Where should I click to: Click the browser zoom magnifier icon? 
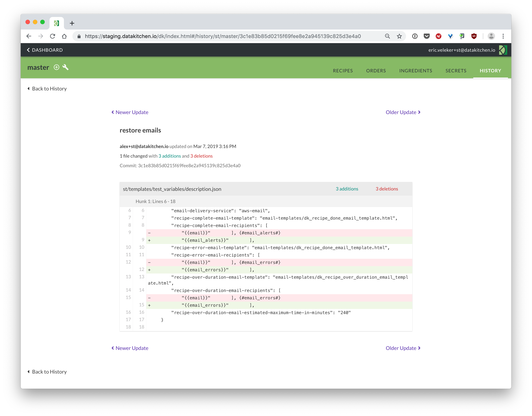click(x=387, y=36)
